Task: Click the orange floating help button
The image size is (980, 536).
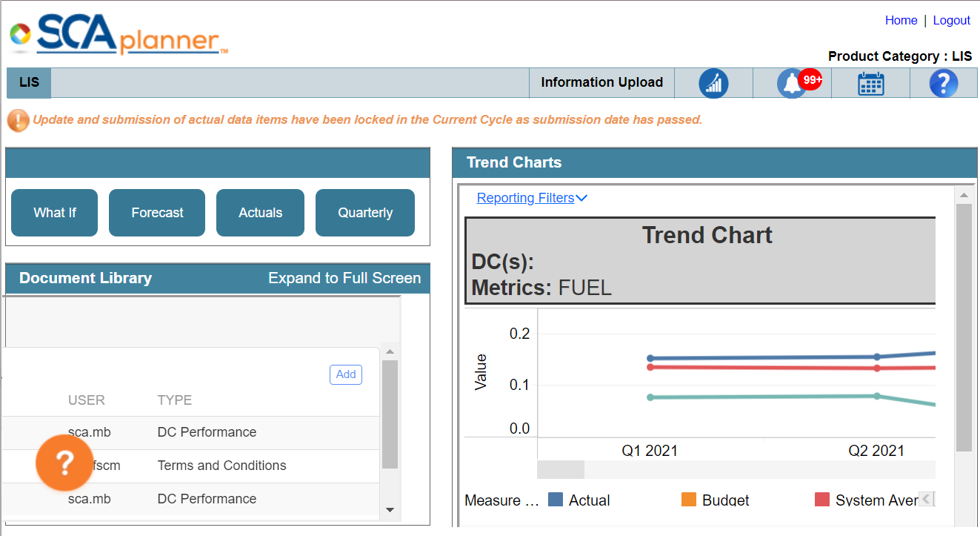Action: [x=64, y=463]
